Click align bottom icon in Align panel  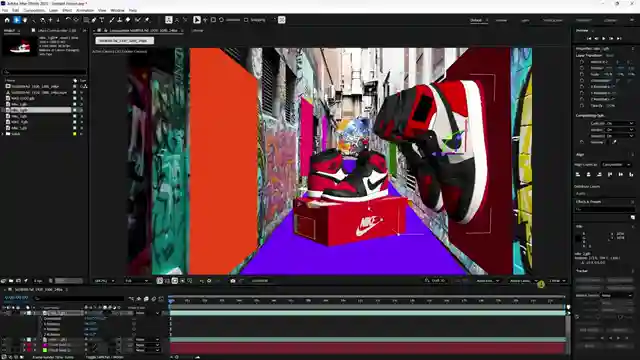click(x=631, y=174)
